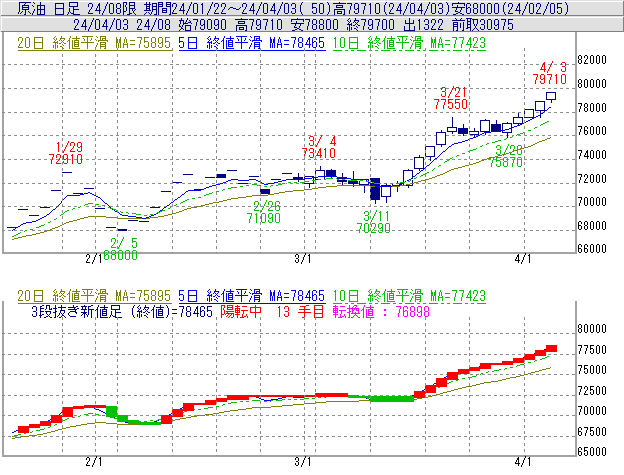
Task: Click the 1/29 72910 high label
Action: pos(66,153)
